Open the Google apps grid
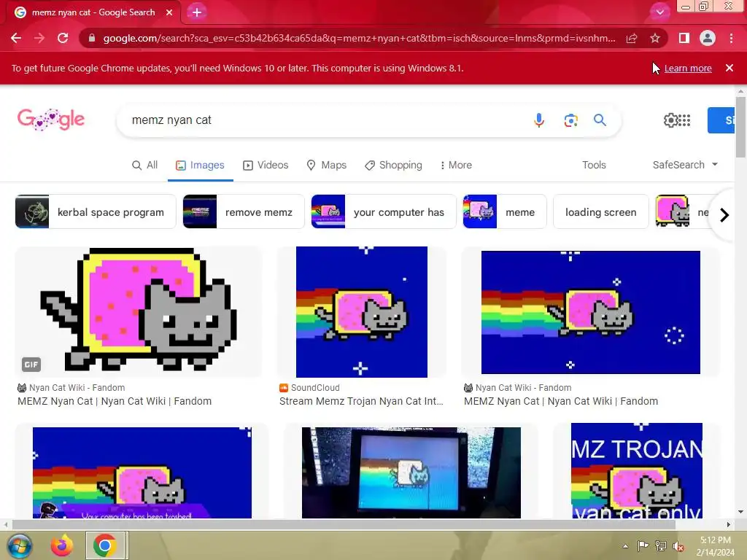747x560 pixels. (x=684, y=120)
